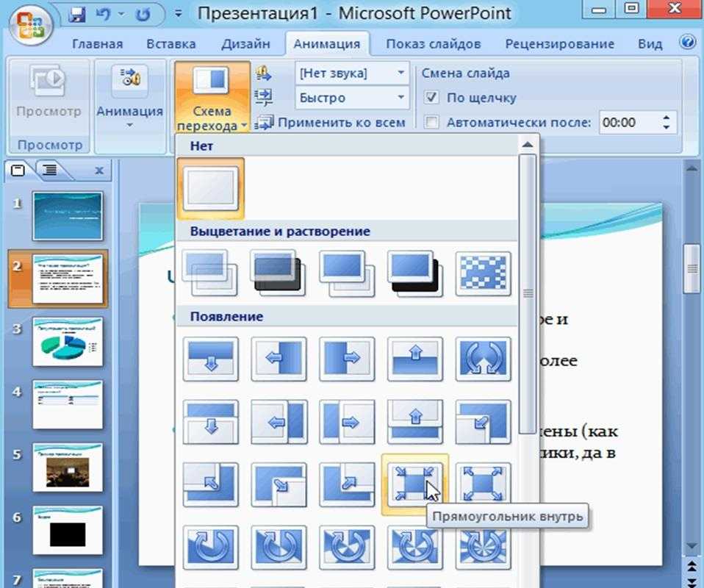Select one-spoke wheel clockwise transition
The height and width of the screenshot is (588, 704).
tap(211, 547)
